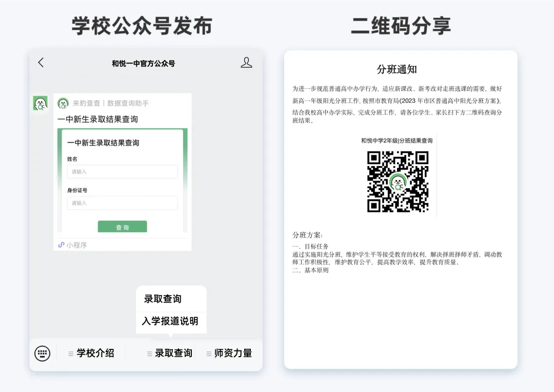Click the 一、目标任务 line
This screenshot has width=554, height=392.
coord(310,246)
